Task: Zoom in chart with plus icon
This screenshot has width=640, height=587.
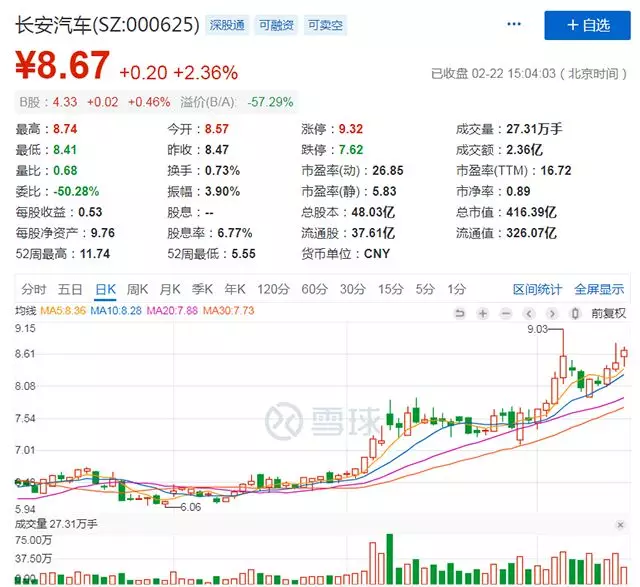Action: pos(483,314)
